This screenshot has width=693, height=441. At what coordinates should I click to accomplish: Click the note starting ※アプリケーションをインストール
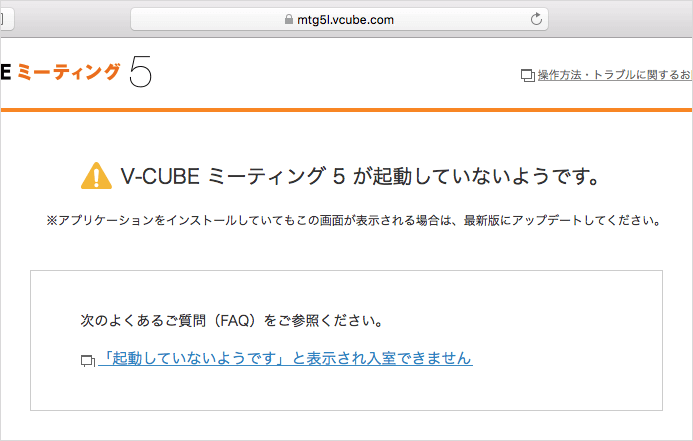coord(354,220)
